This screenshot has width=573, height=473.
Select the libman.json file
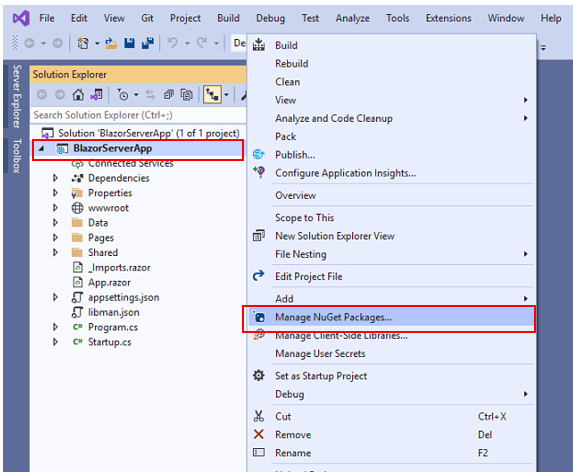pos(114,312)
